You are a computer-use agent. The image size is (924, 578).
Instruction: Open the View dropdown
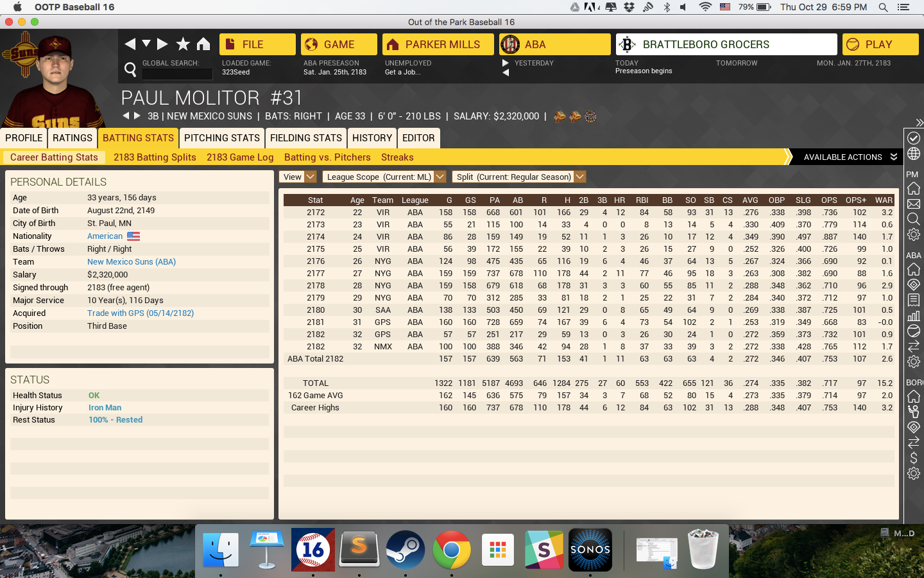[298, 177]
